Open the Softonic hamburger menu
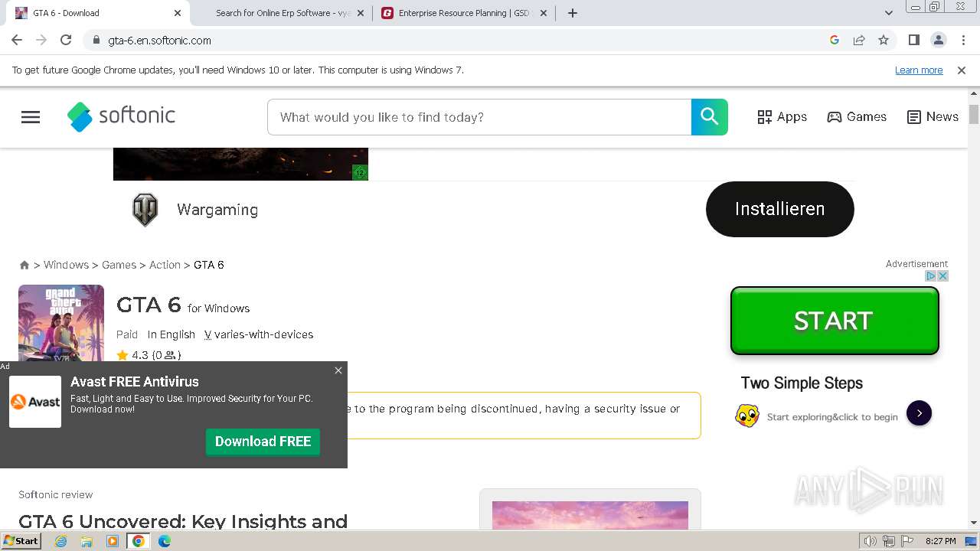The height and width of the screenshot is (551, 980). (x=31, y=117)
